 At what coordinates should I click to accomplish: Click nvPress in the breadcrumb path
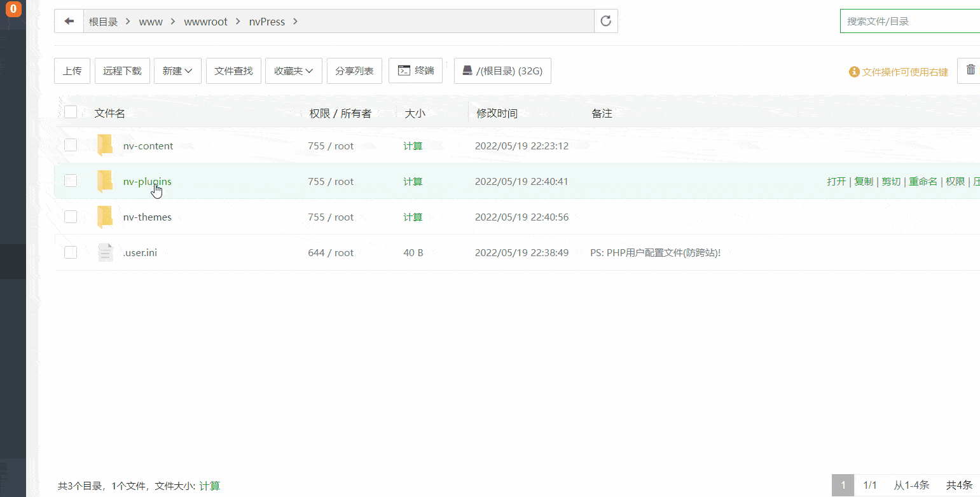pos(267,22)
